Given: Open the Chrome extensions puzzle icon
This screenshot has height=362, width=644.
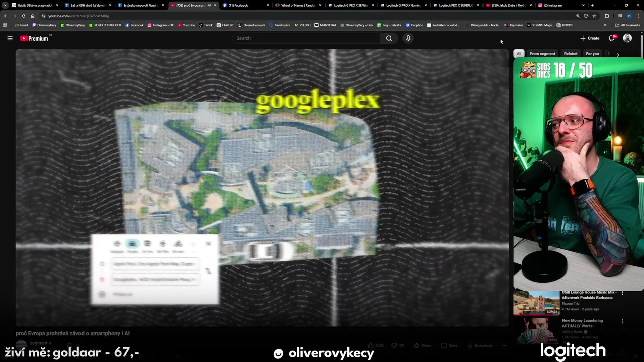Looking at the screenshot, I should click(x=607, y=16).
